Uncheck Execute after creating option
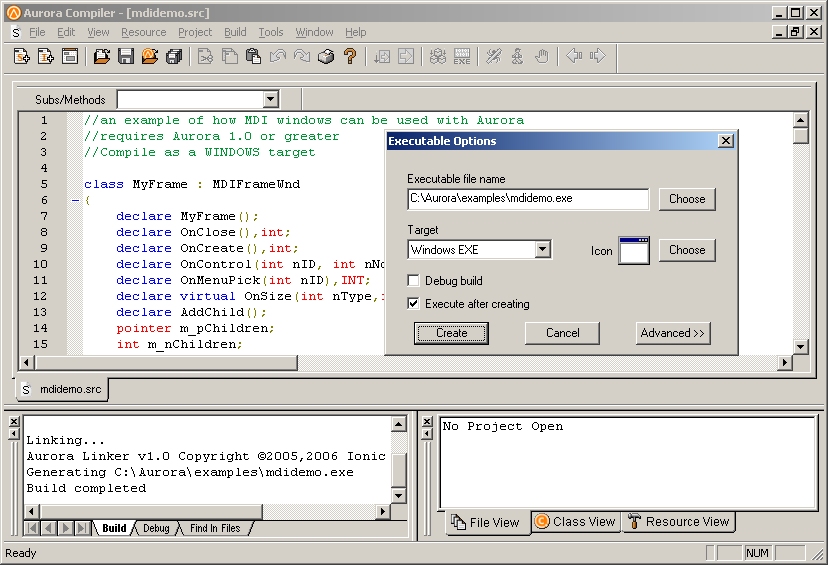Screen dimensions: 828x565 414,304
